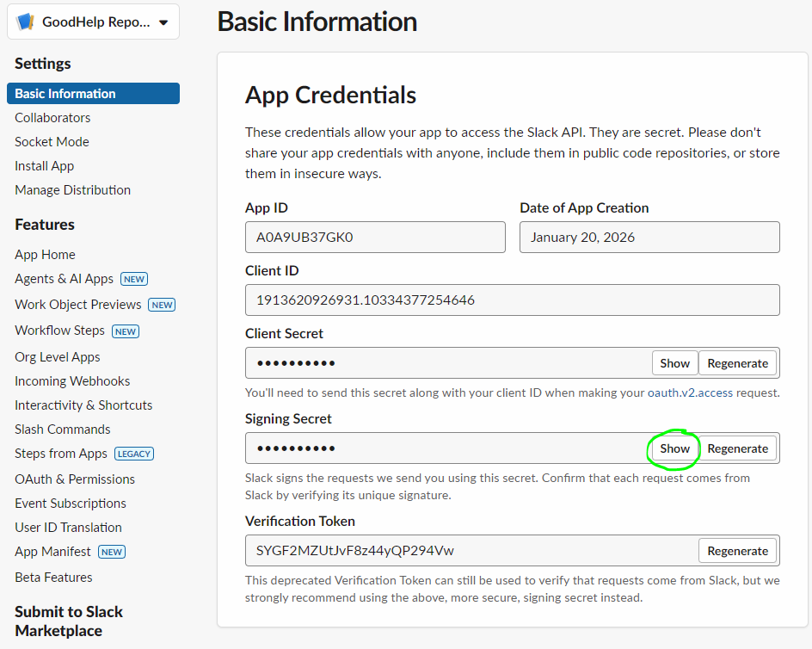
Task: Click the GoodHelp app icon in selector
Action: pos(25,22)
